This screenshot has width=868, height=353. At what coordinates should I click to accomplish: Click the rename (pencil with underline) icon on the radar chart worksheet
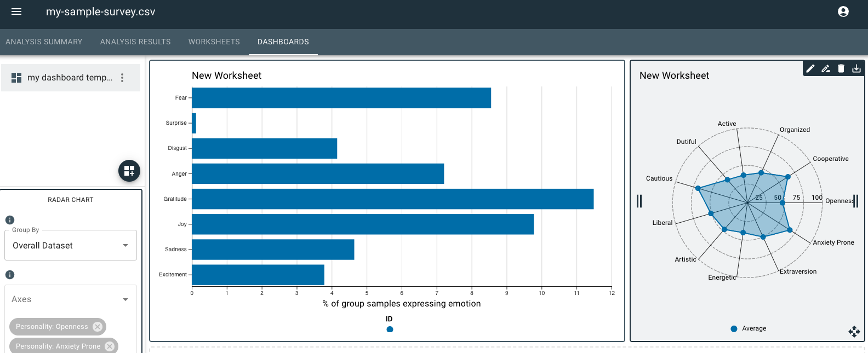826,68
